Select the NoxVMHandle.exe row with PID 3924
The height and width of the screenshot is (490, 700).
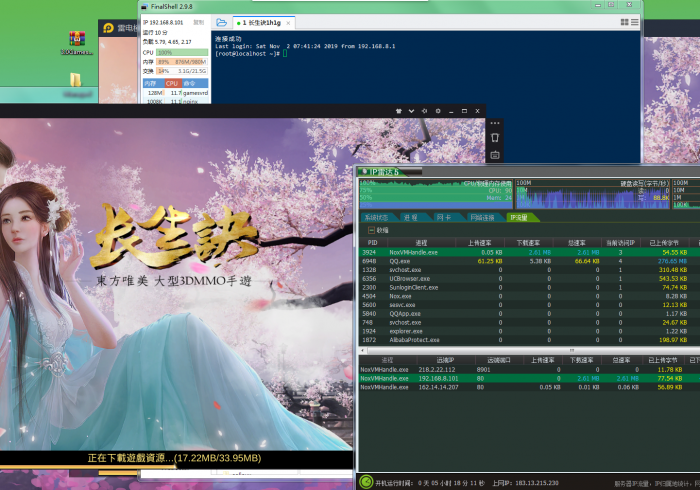pyautogui.click(x=529, y=252)
